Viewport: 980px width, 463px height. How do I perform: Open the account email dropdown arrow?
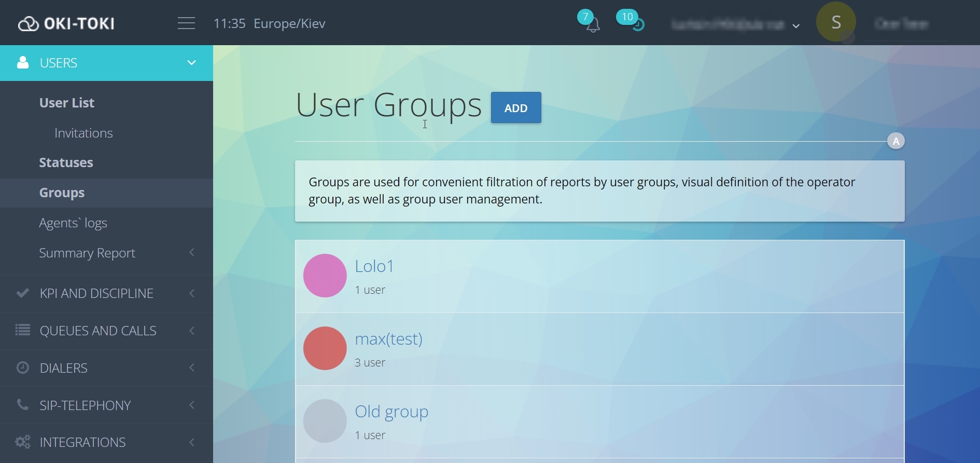796,26
